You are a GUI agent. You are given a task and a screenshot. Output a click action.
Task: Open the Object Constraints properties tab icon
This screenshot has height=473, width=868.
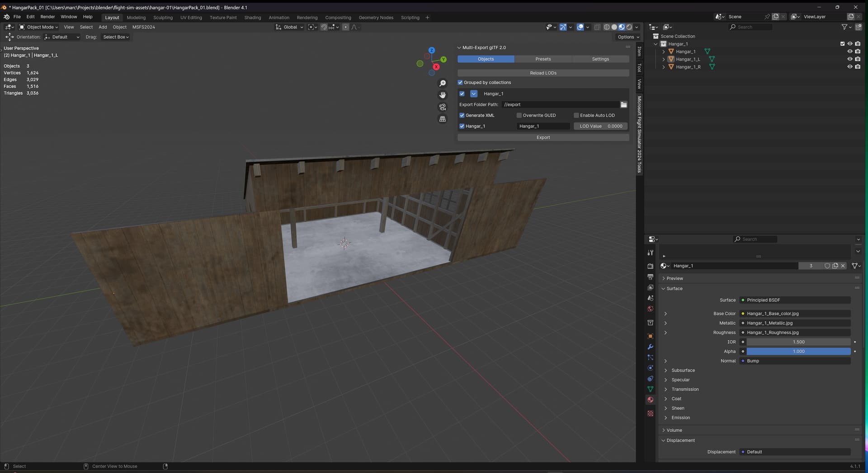650,379
